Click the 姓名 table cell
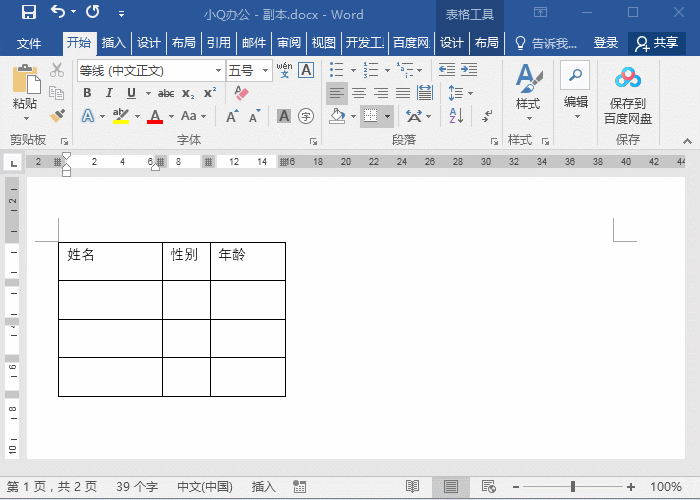The width and height of the screenshot is (700, 500). (110, 262)
